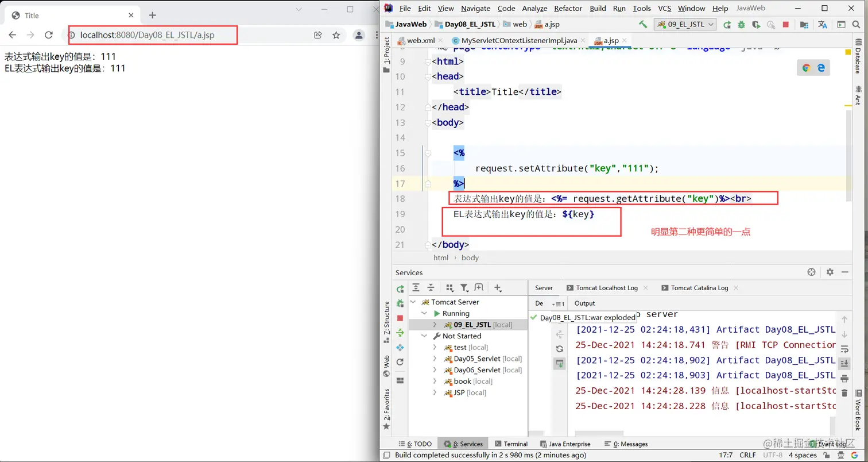The image size is (868, 462).
Task: Open Tomcat Catalina Log tab
Action: coord(699,288)
